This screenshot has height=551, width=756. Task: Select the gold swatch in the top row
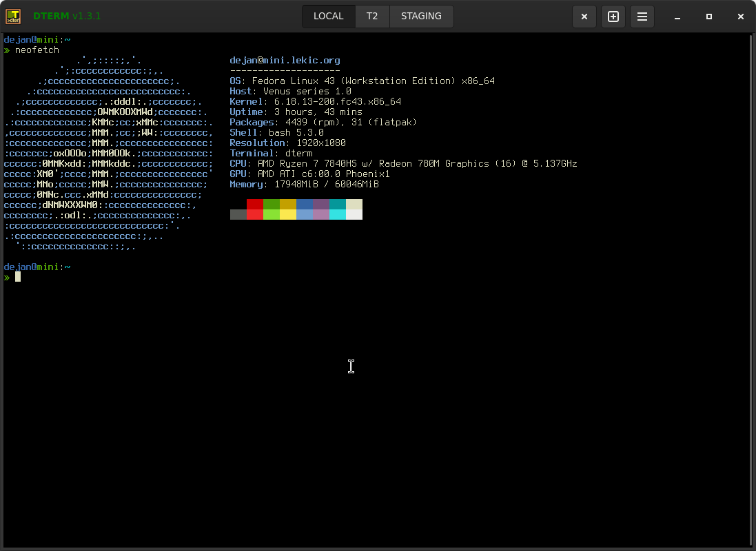(288, 205)
